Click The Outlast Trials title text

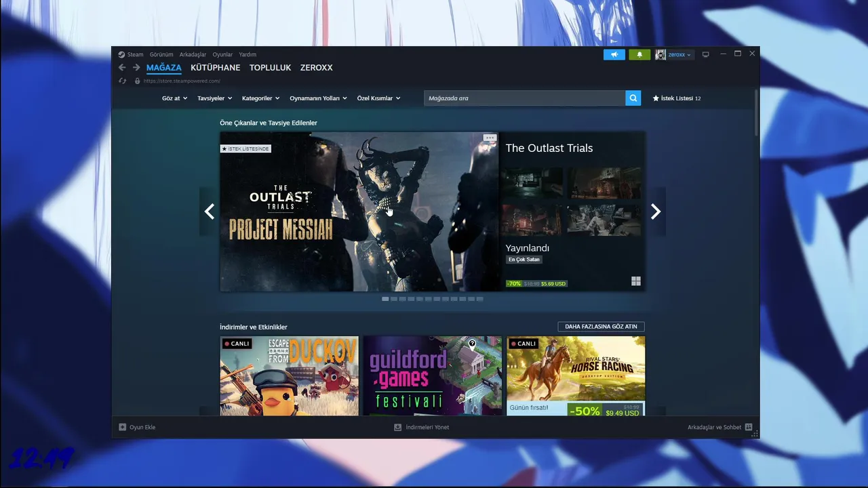(x=549, y=148)
